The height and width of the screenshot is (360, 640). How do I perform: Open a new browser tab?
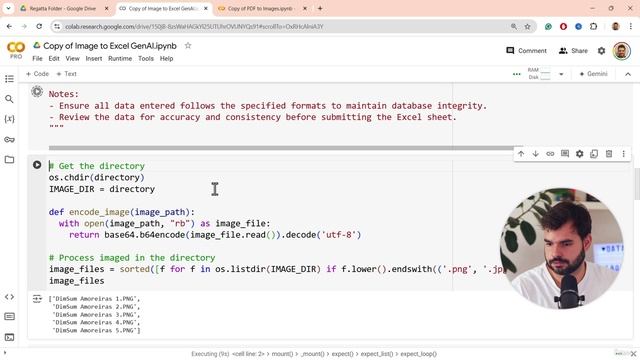coord(320,8)
